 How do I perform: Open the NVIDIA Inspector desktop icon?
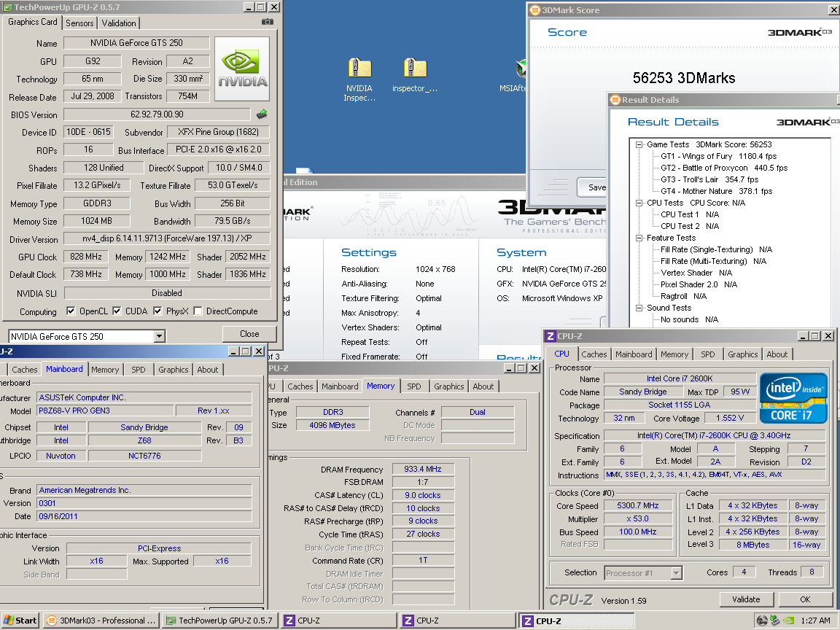coord(359,79)
